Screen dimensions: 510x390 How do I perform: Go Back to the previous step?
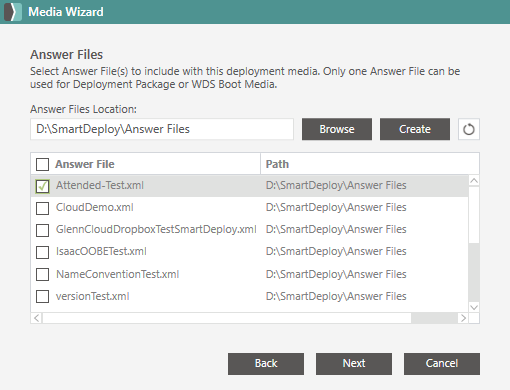pos(266,364)
